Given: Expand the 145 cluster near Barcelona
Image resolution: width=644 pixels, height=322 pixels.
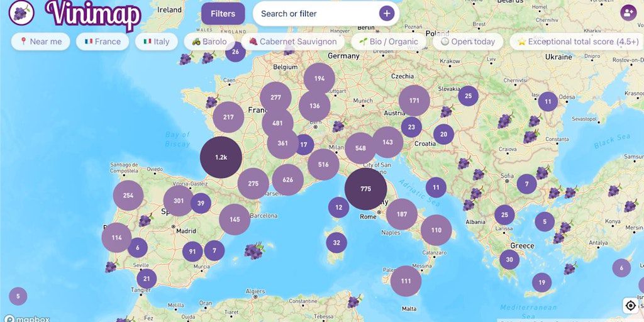Looking at the screenshot, I should 235,219.
